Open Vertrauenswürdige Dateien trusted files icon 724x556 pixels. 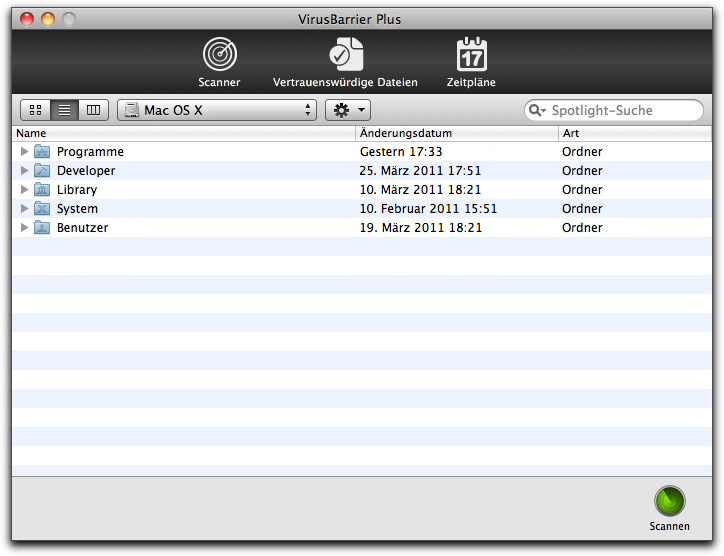(346, 54)
